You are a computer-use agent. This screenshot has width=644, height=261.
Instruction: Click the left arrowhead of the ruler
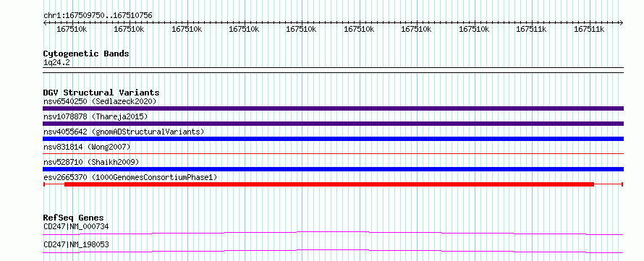(45, 22)
